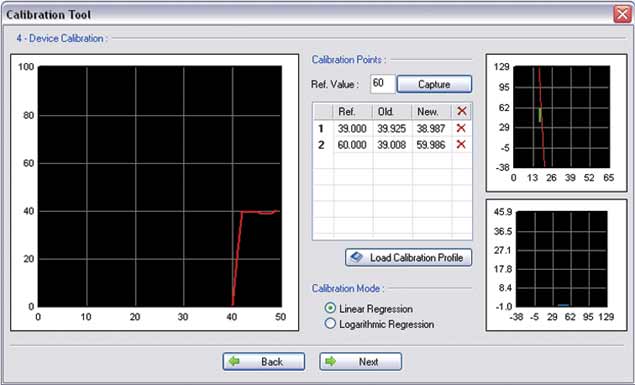Select Linear Regression mode
Screen dimensions: 635x385
[x=330, y=308]
